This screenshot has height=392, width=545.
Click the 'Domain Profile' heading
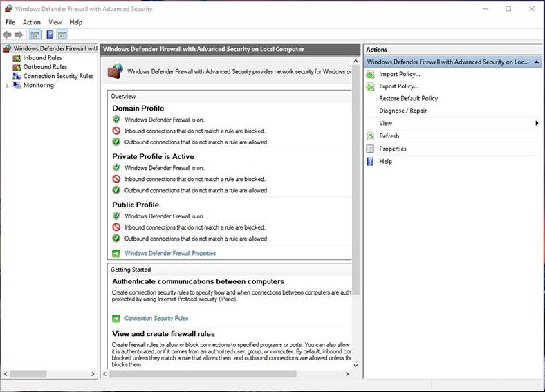pyautogui.click(x=138, y=109)
